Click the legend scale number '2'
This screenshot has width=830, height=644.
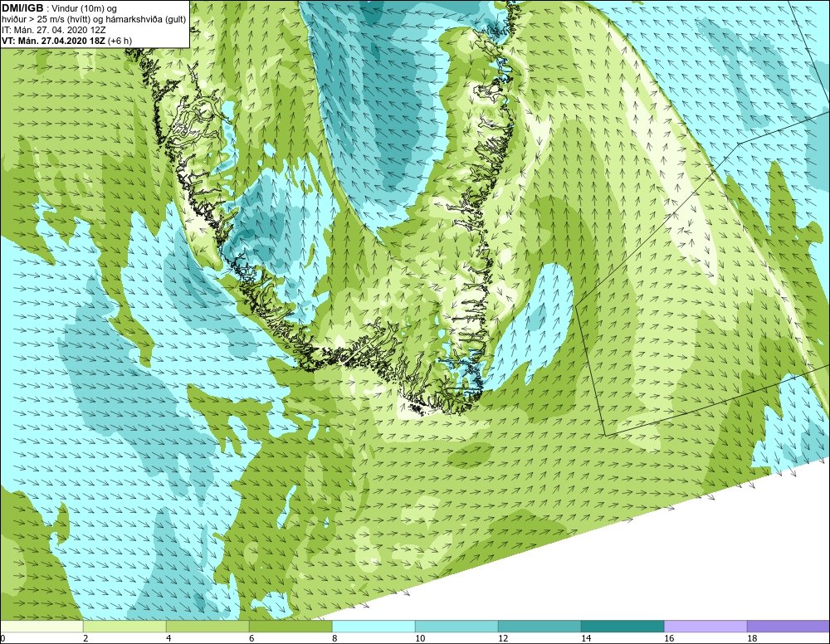[x=85, y=638]
